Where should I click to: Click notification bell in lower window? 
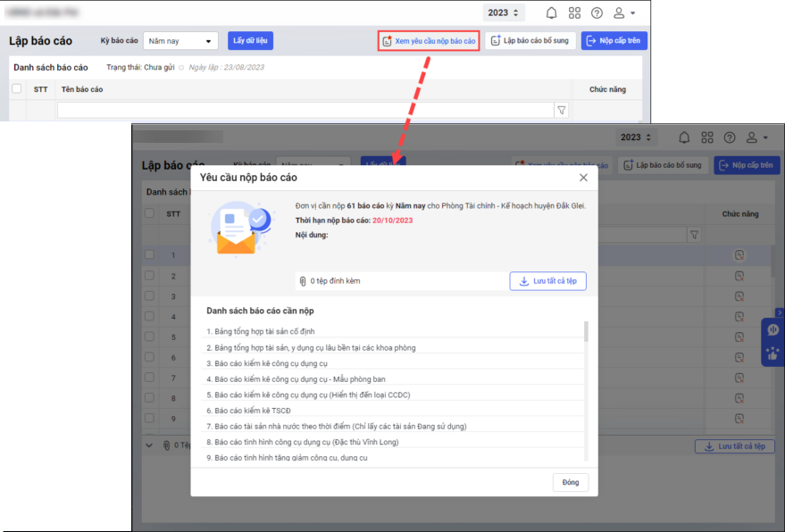(684, 137)
